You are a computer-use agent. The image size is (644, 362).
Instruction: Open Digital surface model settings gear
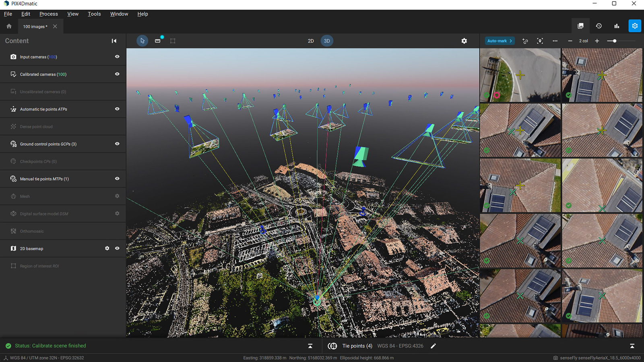[117, 213]
